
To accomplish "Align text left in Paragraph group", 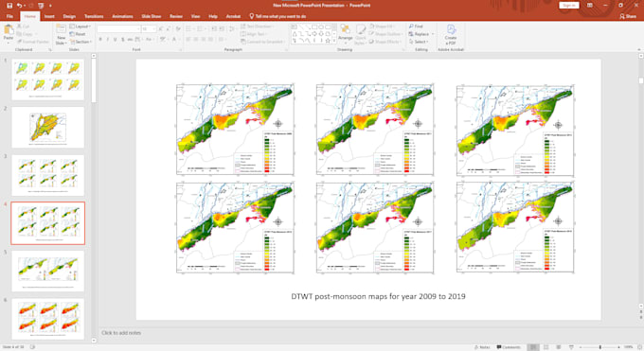I will coord(188,40).
